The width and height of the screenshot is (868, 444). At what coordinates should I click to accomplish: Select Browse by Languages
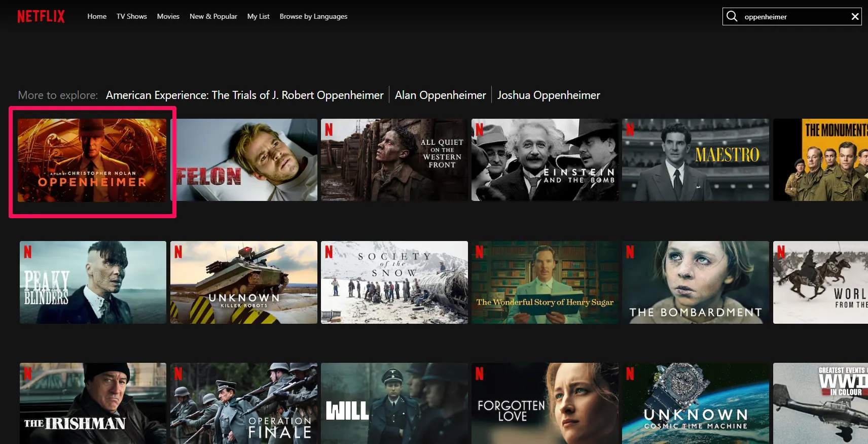click(313, 16)
